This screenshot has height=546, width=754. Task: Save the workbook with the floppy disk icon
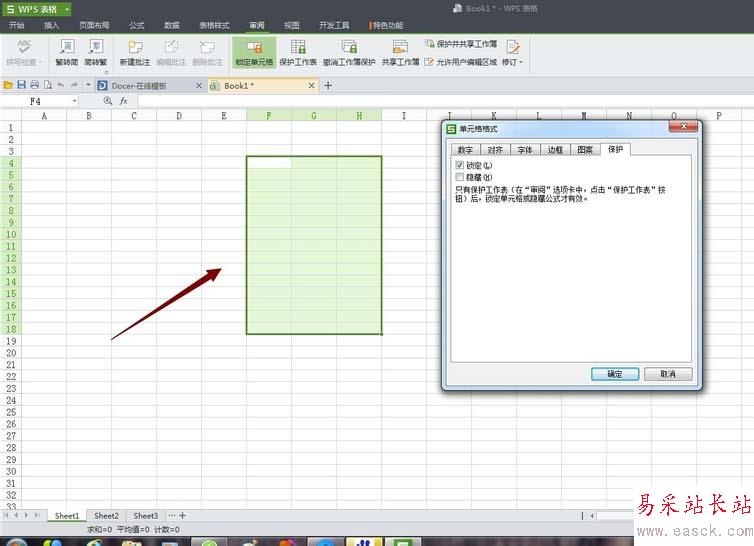tap(22, 85)
